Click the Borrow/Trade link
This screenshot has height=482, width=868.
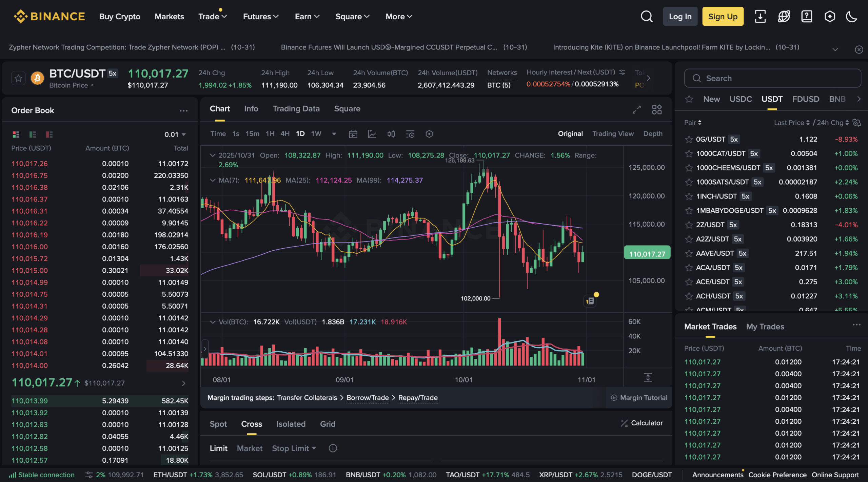[368, 398]
